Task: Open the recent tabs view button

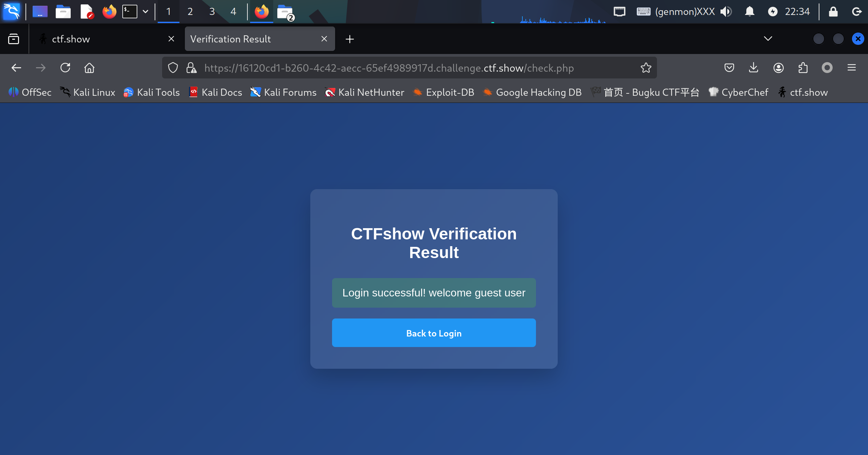Action: tap(14, 39)
